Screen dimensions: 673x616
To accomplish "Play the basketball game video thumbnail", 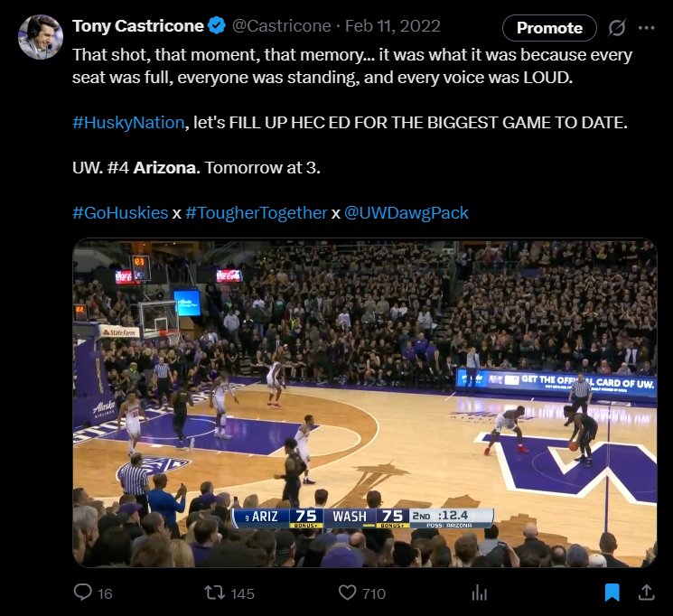I will pyautogui.click(x=365, y=403).
